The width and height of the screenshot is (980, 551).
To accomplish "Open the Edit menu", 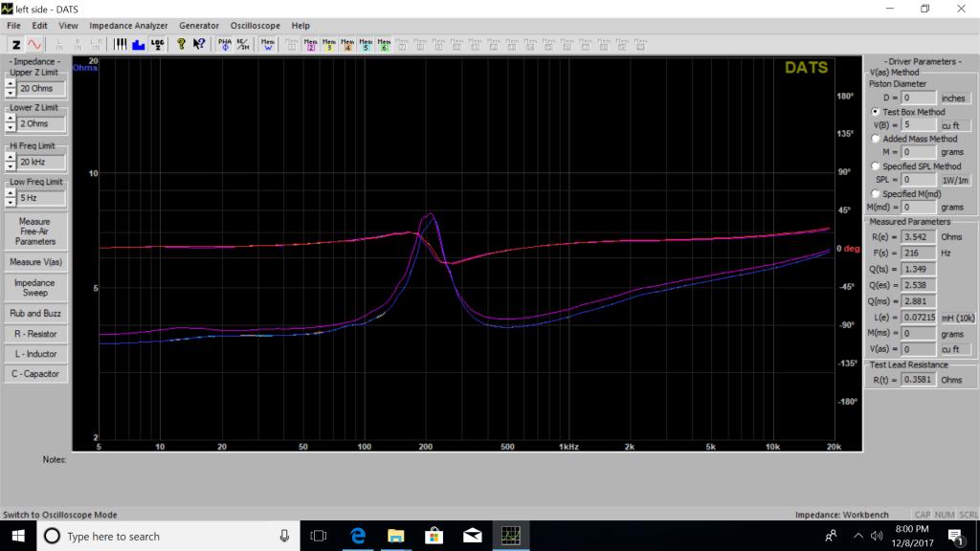I will [39, 26].
